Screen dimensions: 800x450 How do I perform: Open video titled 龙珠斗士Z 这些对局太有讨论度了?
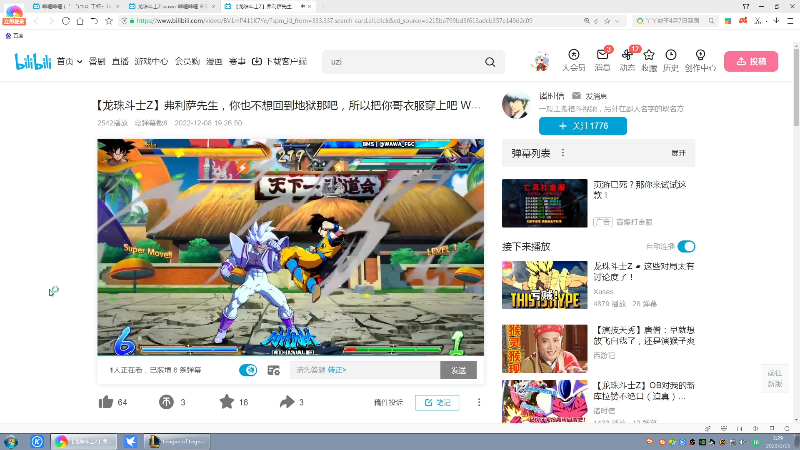pyautogui.click(x=643, y=271)
